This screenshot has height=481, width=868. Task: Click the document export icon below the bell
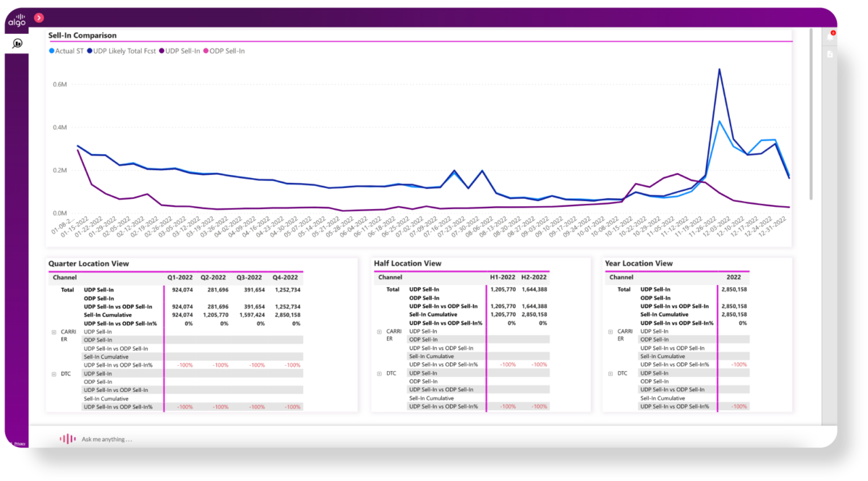coord(830,54)
